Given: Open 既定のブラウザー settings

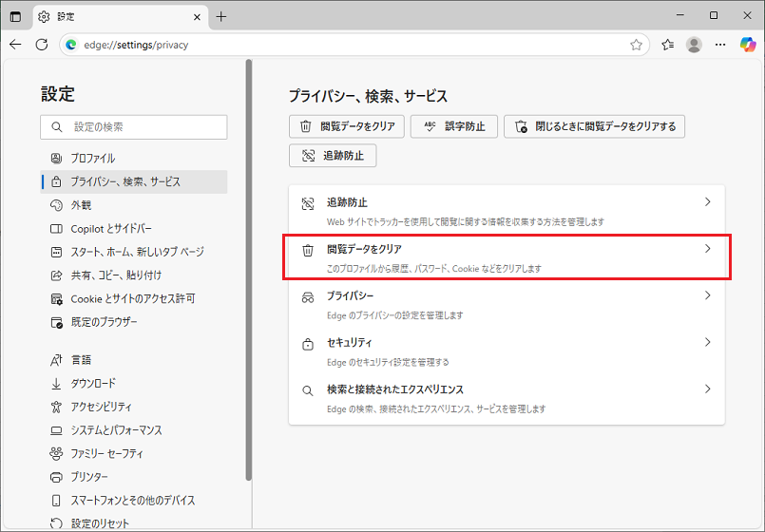Looking at the screenshot, I should point(134,322).
